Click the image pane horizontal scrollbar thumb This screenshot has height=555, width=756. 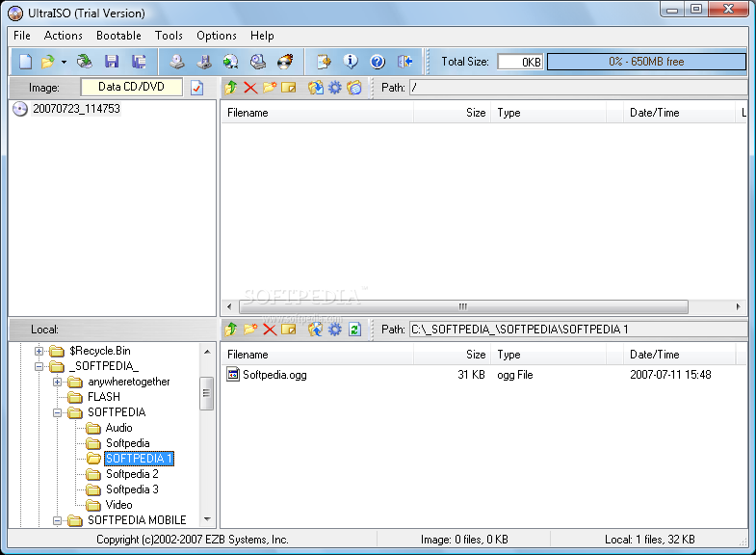coord(462,306)
